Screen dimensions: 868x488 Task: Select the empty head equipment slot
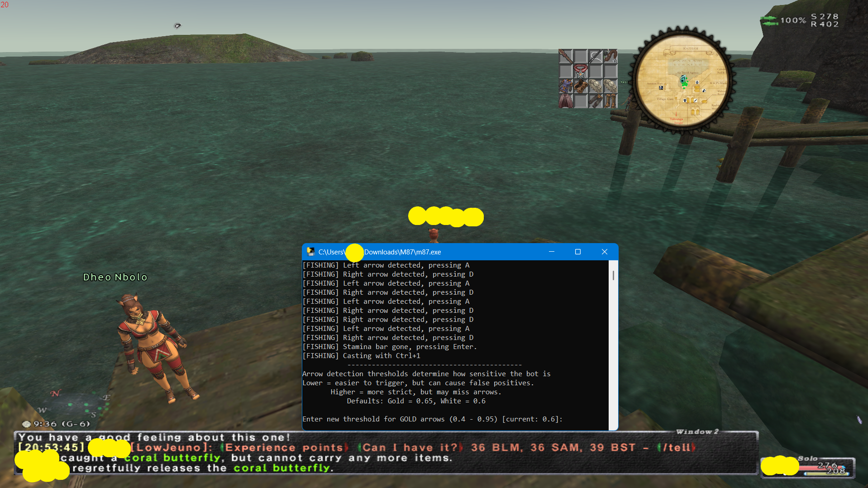click(x=566, y=71)
